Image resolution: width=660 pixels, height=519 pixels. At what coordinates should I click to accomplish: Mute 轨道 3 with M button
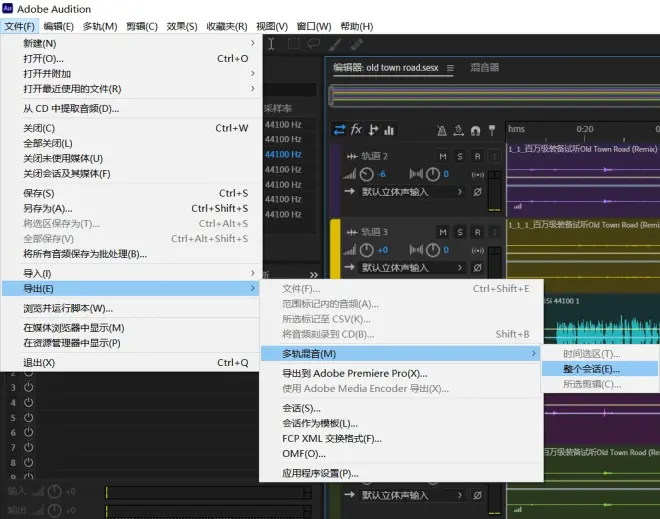pos(443,232)
